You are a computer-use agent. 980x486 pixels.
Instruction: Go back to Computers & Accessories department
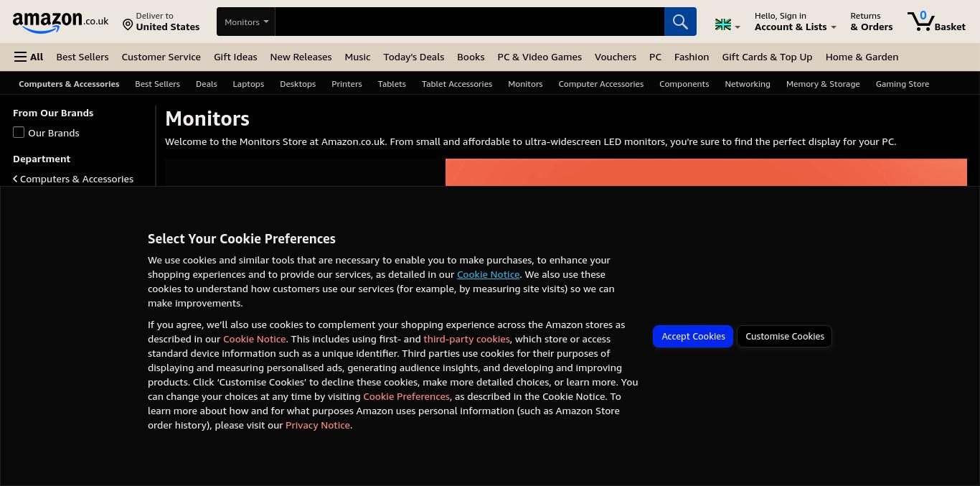[x=73, y=179]
